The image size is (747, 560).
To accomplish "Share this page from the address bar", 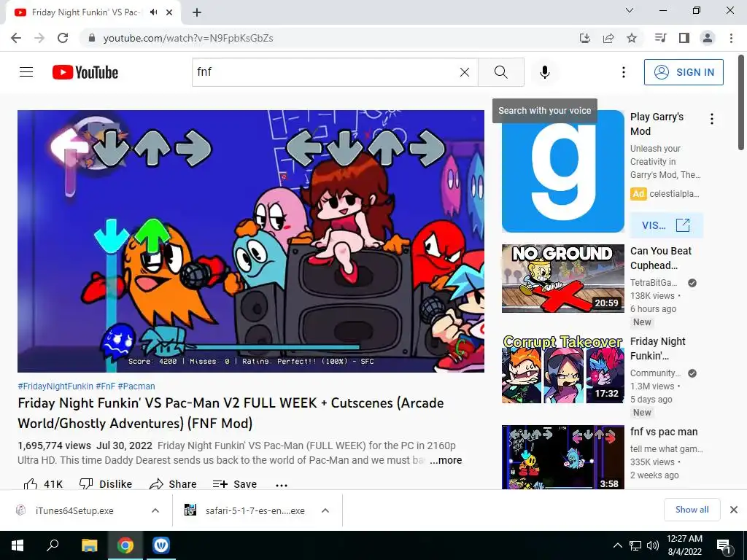I will coord(608,38).
